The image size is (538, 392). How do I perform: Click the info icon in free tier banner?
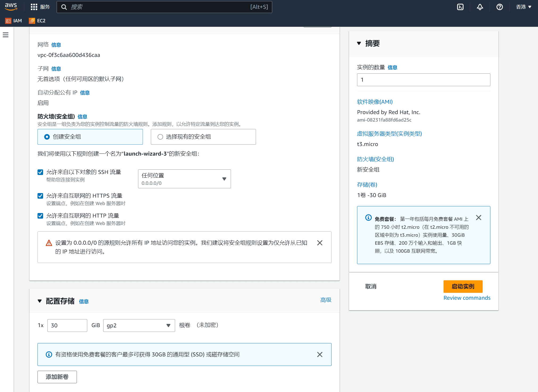pos(368,218)
